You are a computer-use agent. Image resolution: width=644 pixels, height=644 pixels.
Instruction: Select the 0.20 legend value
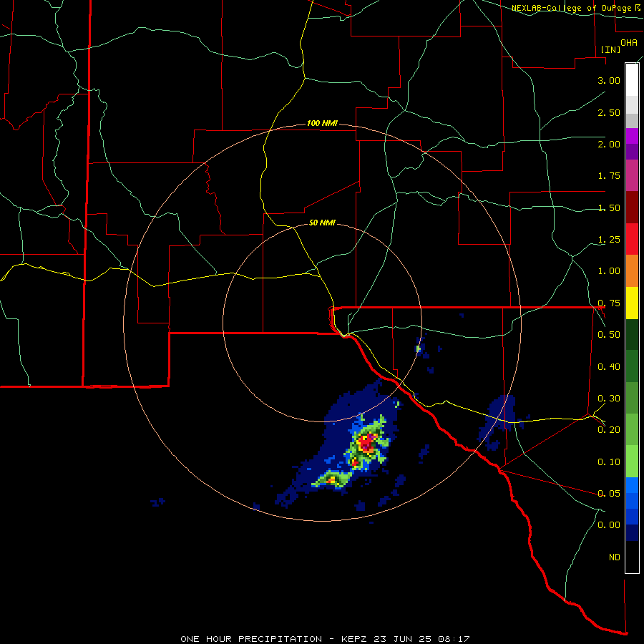tap(609, 430)
